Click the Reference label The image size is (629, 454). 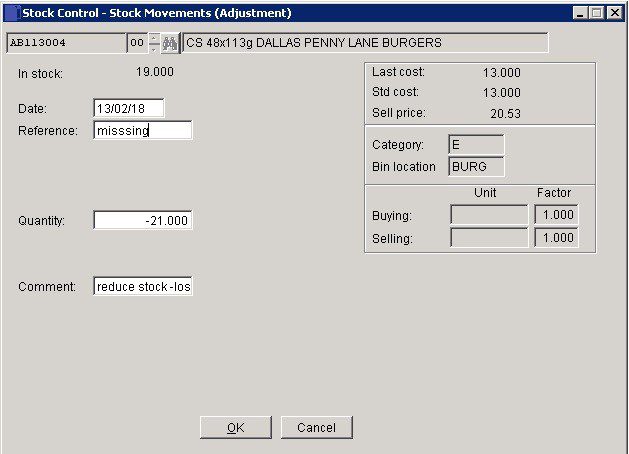click(x=48, y=131)
